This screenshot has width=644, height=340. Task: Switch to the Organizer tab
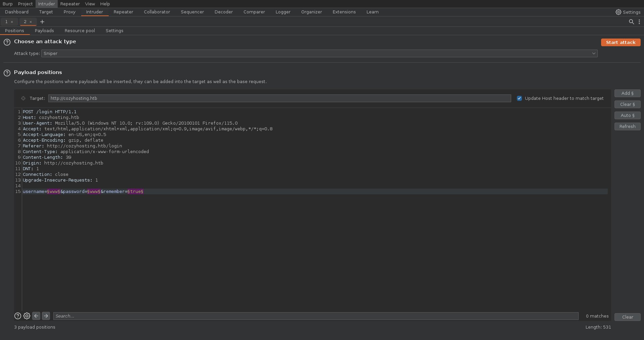[312, 12]
